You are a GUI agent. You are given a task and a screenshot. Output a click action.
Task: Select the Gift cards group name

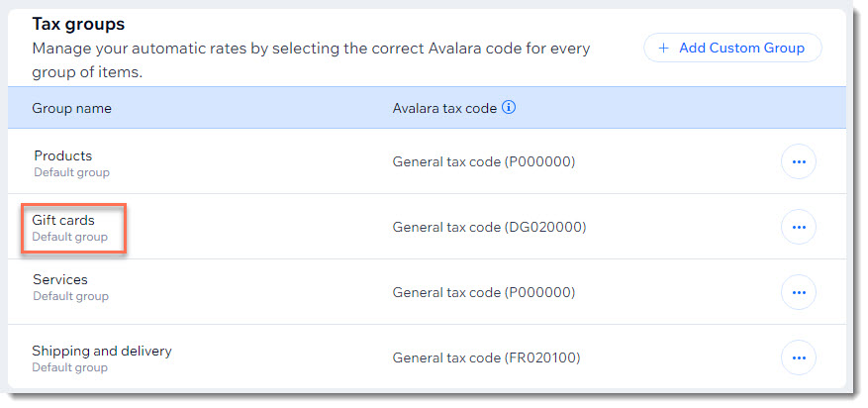click(x=63, y=220)
